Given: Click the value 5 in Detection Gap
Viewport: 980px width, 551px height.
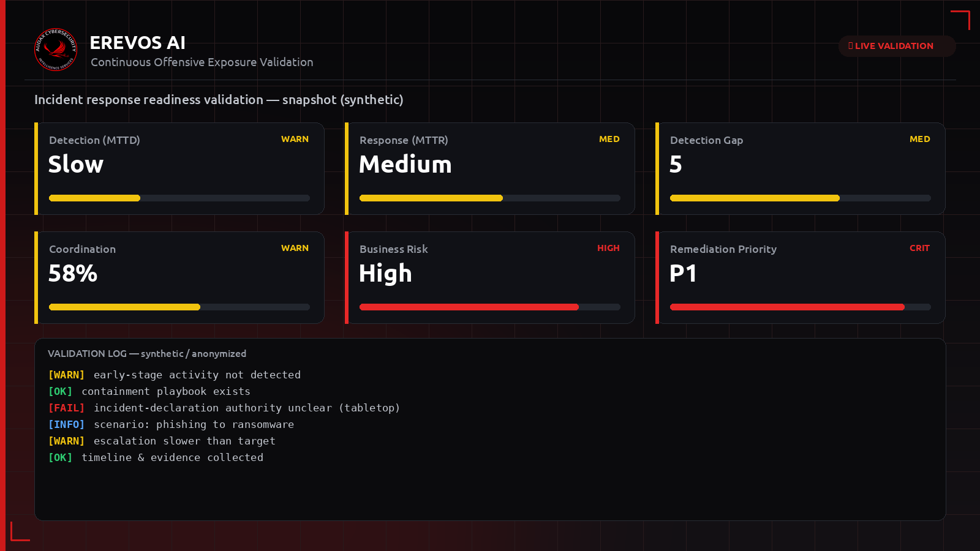Looking at the screenshot, I should tap(676, 164).
